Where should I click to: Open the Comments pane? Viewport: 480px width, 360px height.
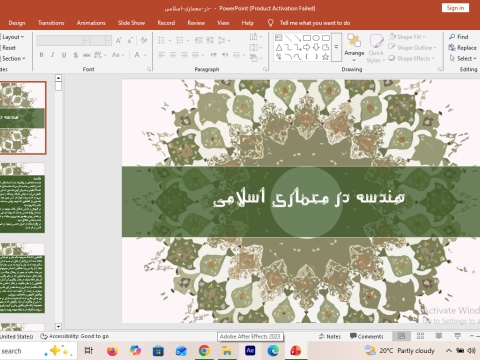(367, 336)
